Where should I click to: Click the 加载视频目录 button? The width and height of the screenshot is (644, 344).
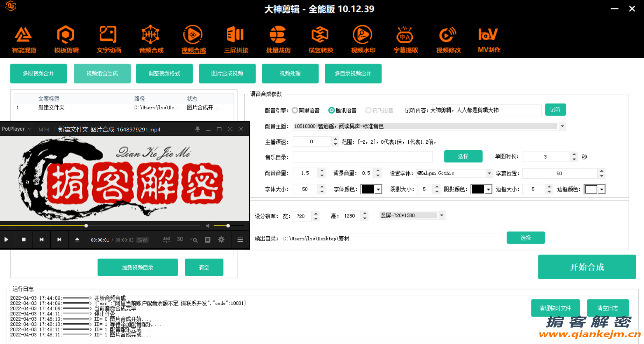pyautogui.click(x=138, y=267)
